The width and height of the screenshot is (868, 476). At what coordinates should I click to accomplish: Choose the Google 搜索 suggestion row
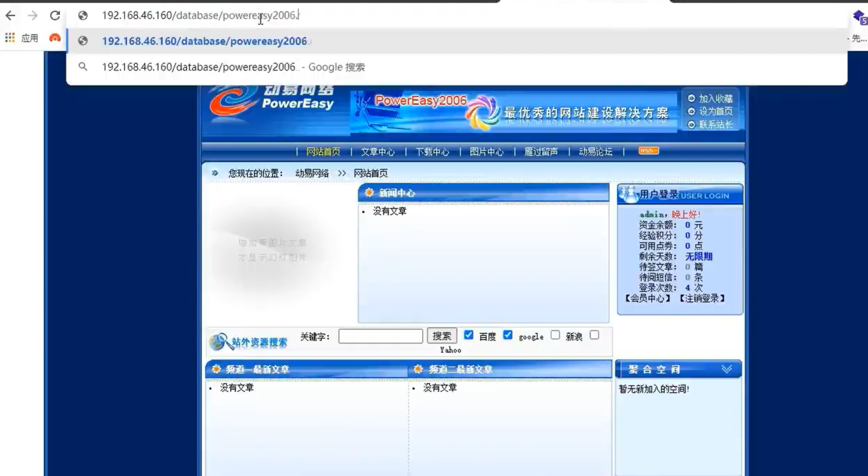coord(233,67)
